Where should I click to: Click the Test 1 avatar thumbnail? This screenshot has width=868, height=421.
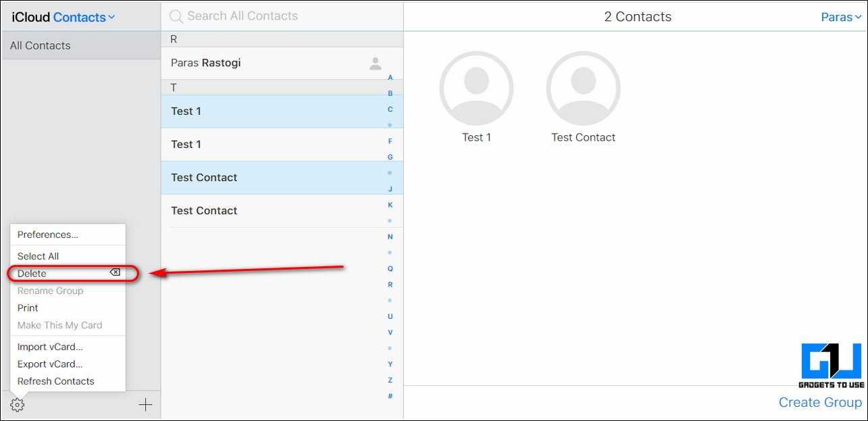tap(476, 88)
